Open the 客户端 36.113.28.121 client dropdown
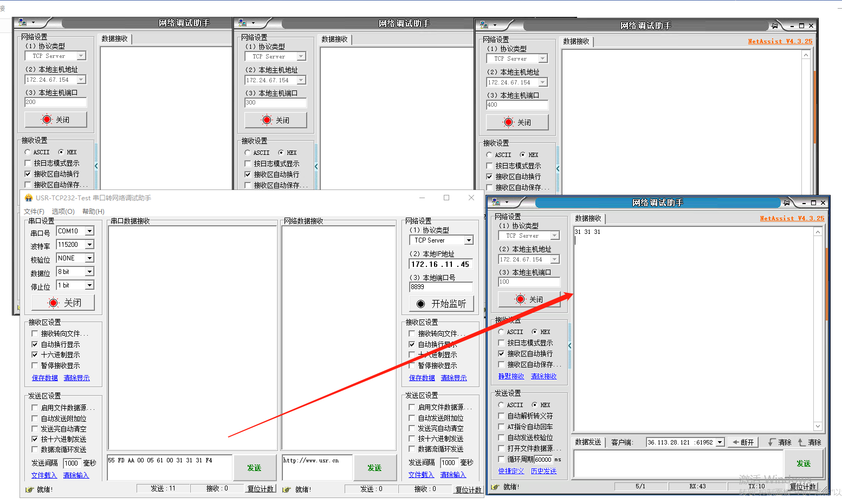This screenshot has width=842, height=504. pyautogui.click(x=720, y=442)
